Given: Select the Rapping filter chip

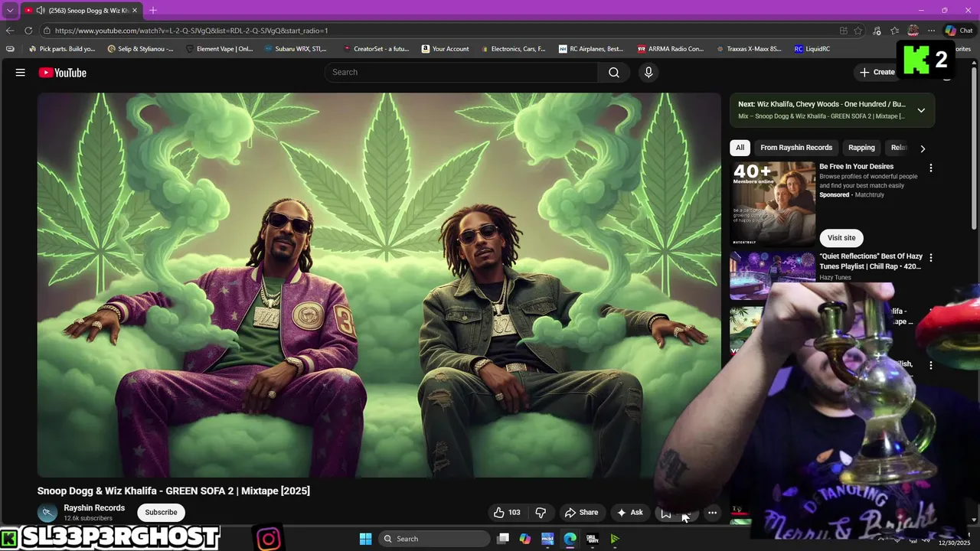Looking at the screenshot, I should click(861, 148).
